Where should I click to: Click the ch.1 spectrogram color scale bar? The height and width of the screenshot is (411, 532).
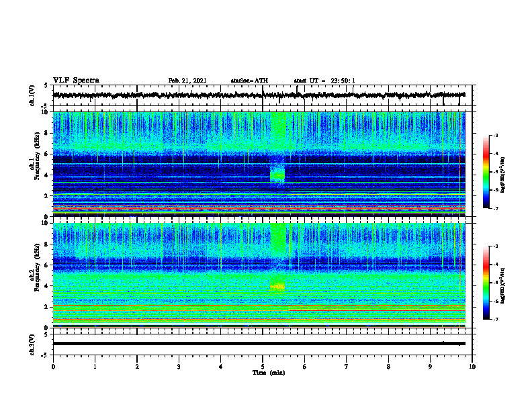(486, 172)
